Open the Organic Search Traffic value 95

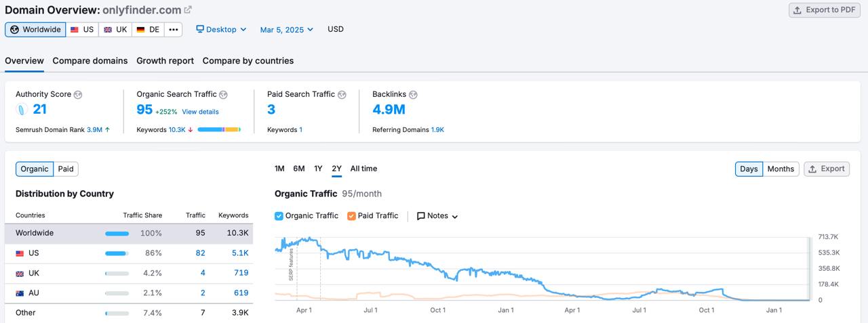(144, 110)
